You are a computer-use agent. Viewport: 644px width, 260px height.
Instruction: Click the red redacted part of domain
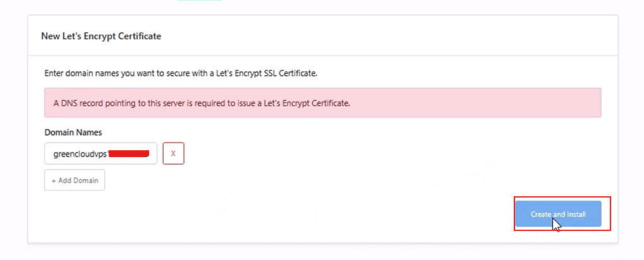130,154
